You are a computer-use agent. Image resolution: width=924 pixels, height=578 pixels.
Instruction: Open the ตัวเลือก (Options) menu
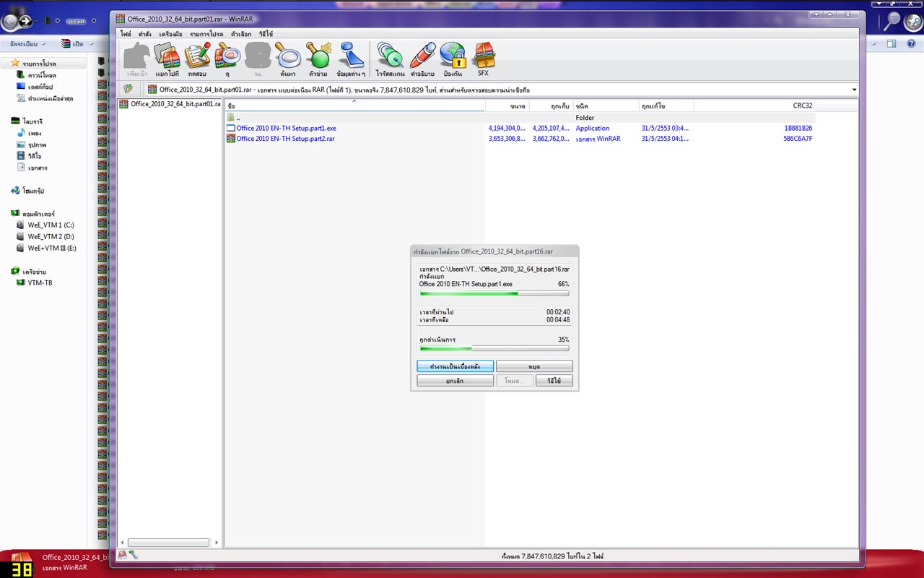[241, 34]
